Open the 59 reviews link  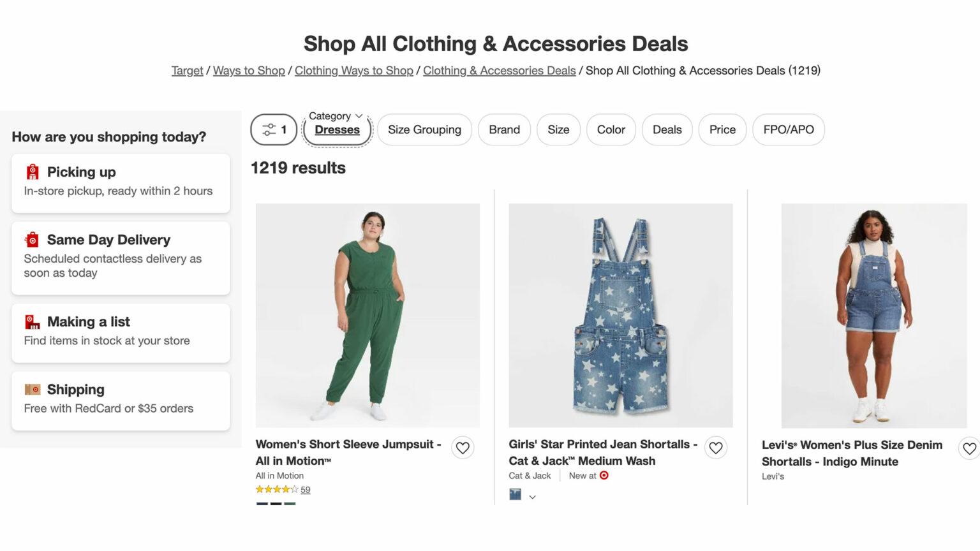tap(306, 490)
